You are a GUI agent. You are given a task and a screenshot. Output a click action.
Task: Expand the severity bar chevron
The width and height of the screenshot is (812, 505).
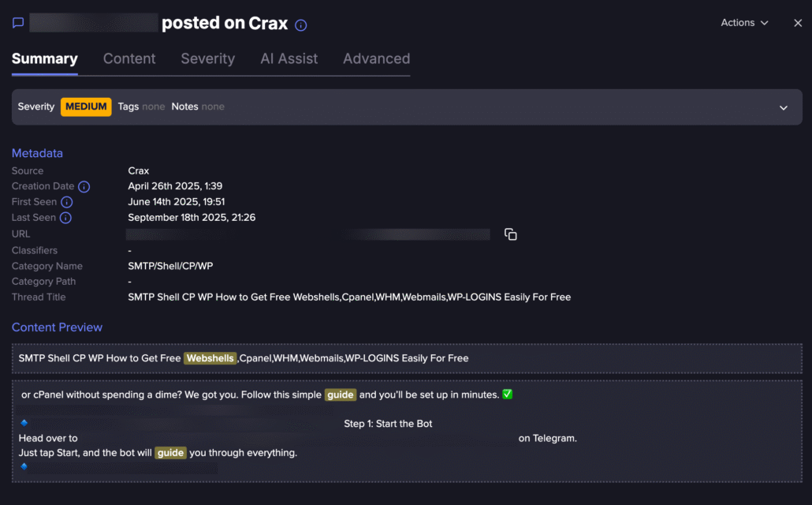[x=784, y=107]
